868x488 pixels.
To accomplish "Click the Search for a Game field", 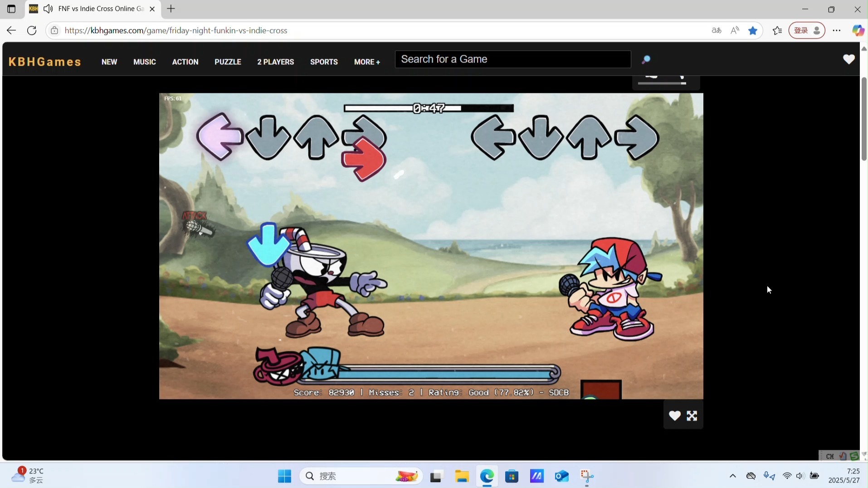I will pyautogui.click(x=512, y=59).
